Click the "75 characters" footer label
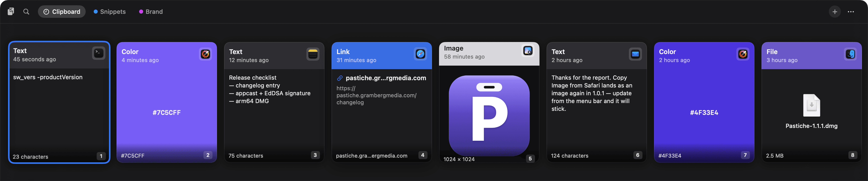The height and width of the screenshot is (181, 868). [246, 156]
